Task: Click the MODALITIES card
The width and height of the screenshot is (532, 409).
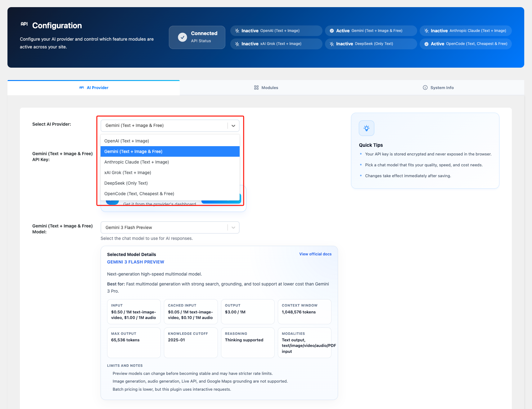Action: (x=304, y=343)
